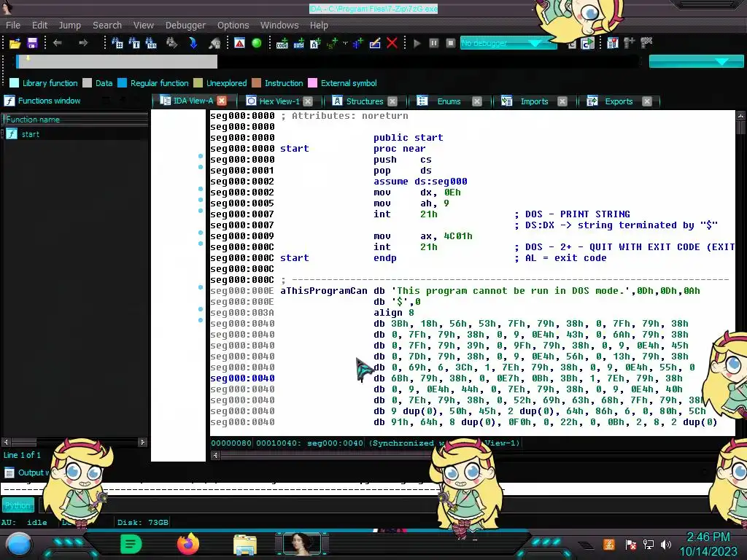The width and height of the screenshot is (747, 560).
Task: Click the blue star plus toolbar icon
Action: pyautogui.click(x=357, y=43)
